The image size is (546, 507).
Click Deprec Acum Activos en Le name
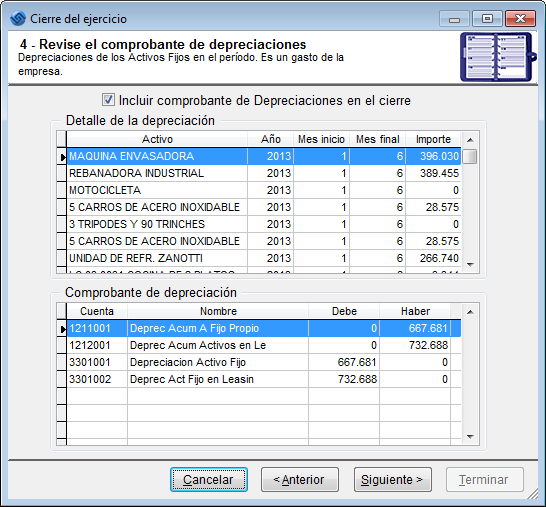tap(218, 345)
